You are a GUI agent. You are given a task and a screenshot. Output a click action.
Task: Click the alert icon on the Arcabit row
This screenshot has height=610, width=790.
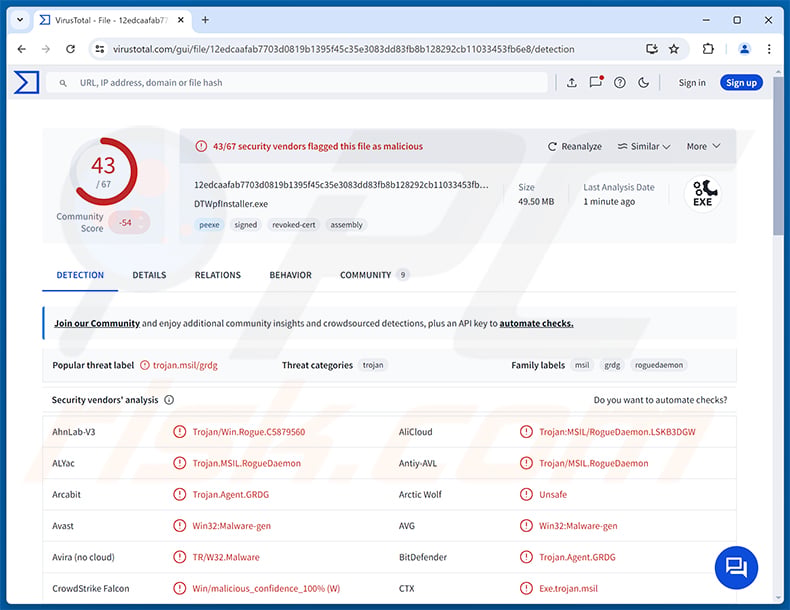coord(179,495)
